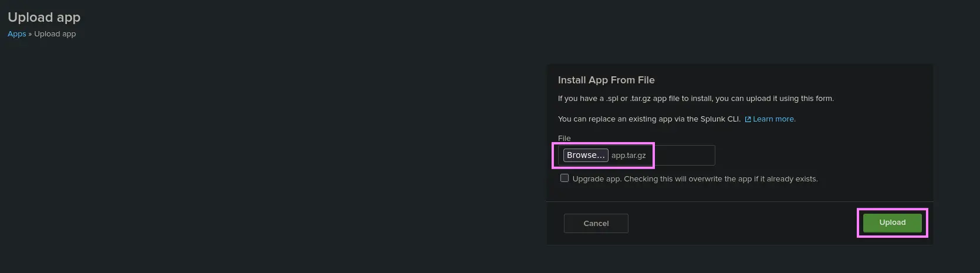Open the Learn more link

774,119
